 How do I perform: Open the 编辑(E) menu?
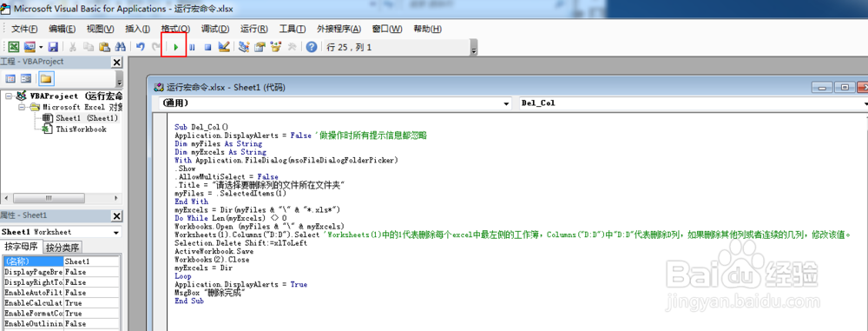click(62, 29)
